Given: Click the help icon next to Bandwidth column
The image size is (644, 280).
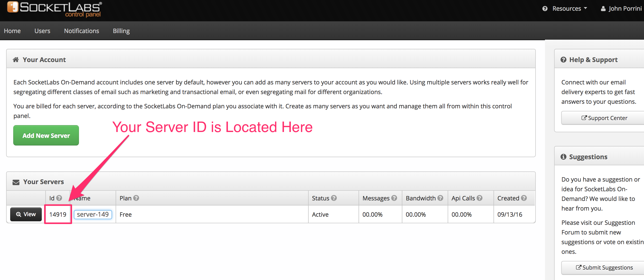Looking at the screenshot, I should coord(440,198).
